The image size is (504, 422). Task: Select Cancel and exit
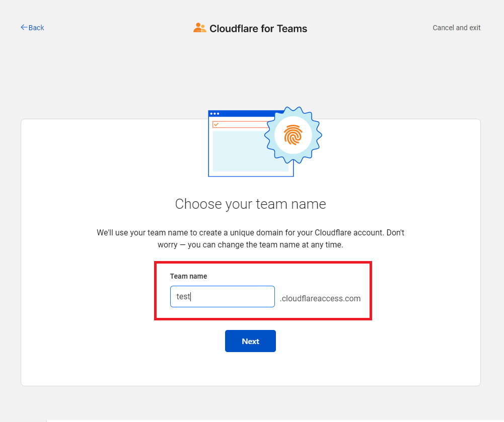[x=457, y=28]
